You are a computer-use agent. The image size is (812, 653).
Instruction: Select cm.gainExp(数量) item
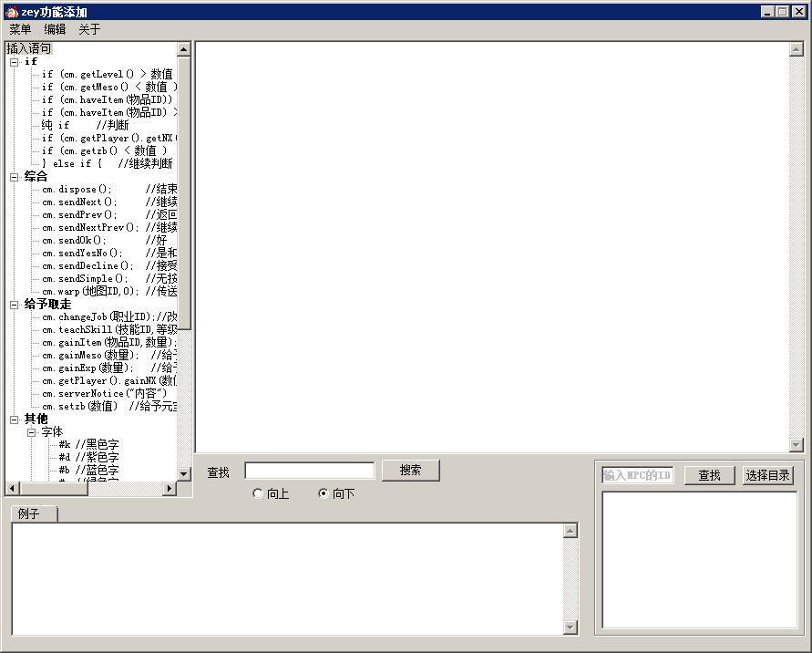coord(109,368)
